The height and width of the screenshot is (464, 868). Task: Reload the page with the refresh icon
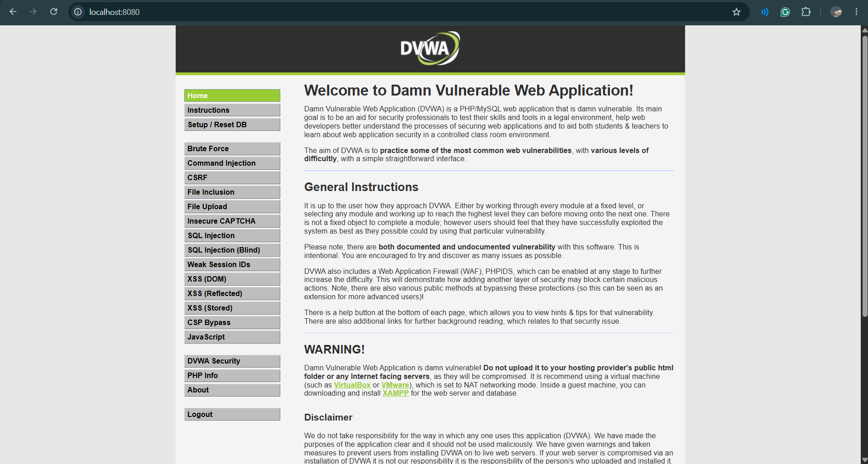pyautogui.click(x=53, y=12)
